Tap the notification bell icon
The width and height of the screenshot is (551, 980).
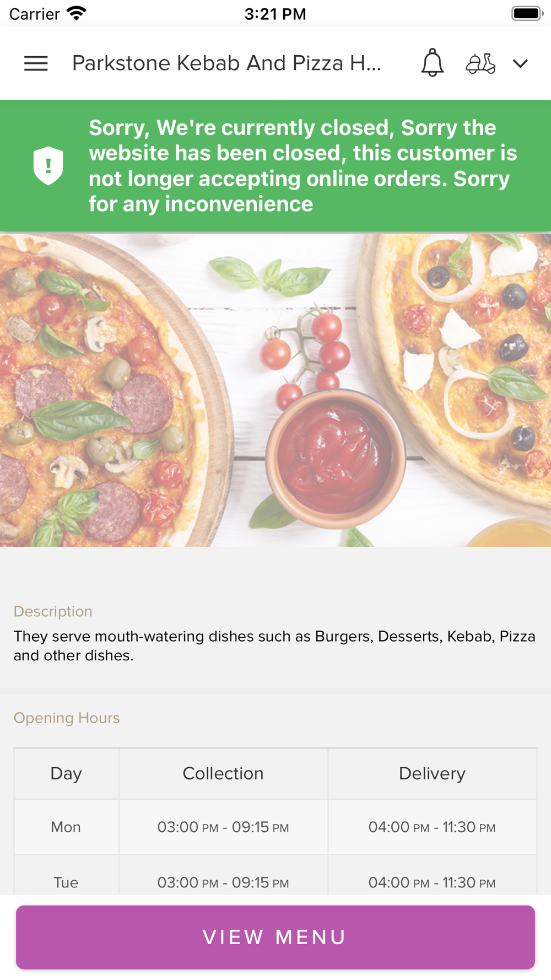click(x=433, y=63)
